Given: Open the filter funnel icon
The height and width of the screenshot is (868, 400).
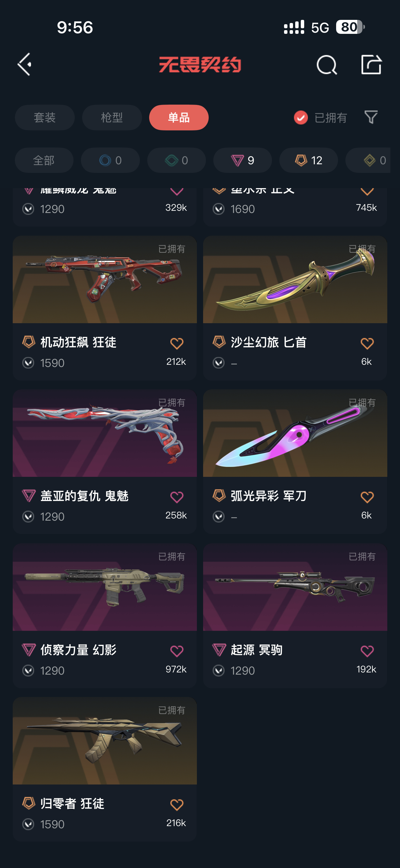Looking at the screenshot, I should point(371,117).
